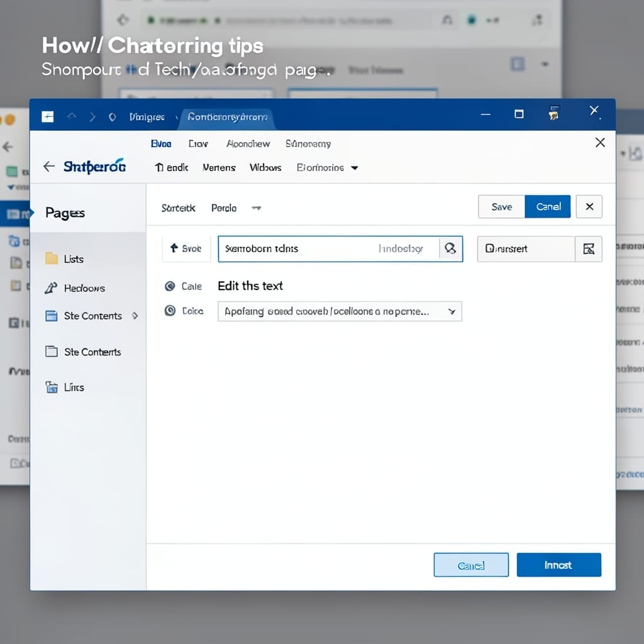The height and width of the screenshot is (644, 644).
Task: Click the search magnifier icon
Action: coord(450,248)
